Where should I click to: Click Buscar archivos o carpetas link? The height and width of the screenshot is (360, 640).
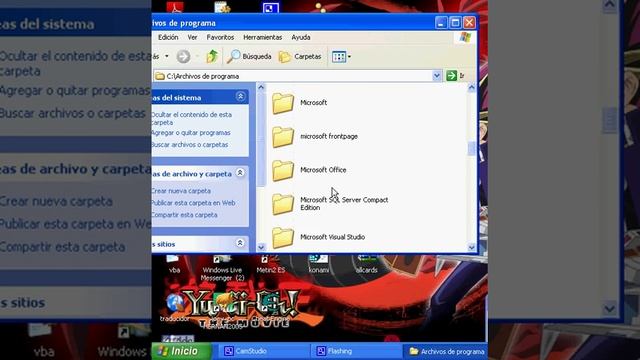pyautogui.click(x=189, y=144)
